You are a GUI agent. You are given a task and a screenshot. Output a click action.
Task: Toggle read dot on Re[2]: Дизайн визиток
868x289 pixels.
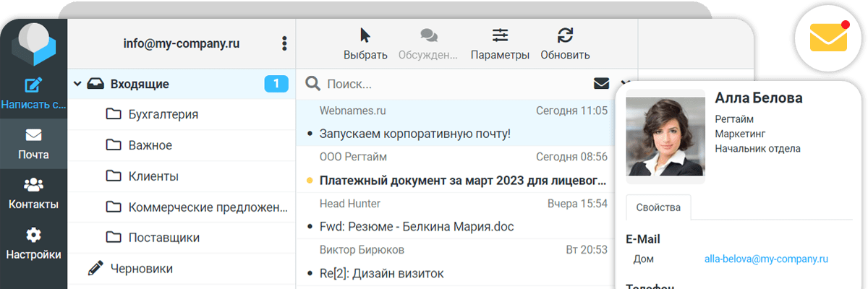click(310, 274)
